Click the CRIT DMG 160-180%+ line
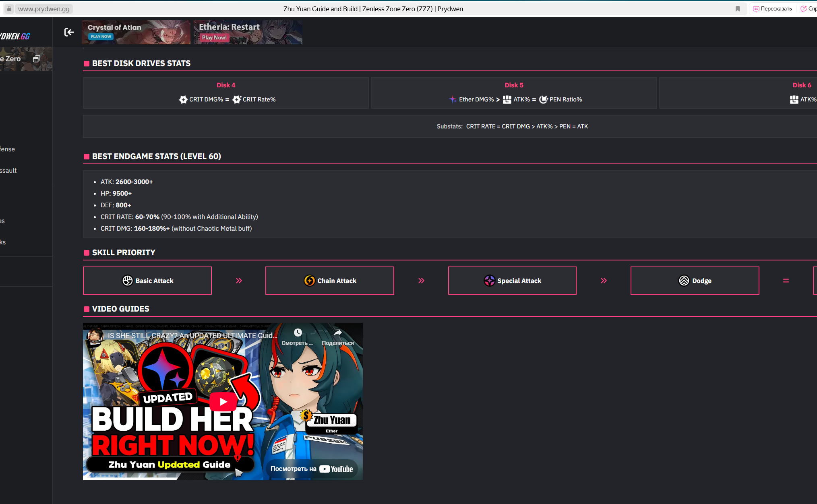The height and width of the screenshot is (504, 817). point(176,228)
